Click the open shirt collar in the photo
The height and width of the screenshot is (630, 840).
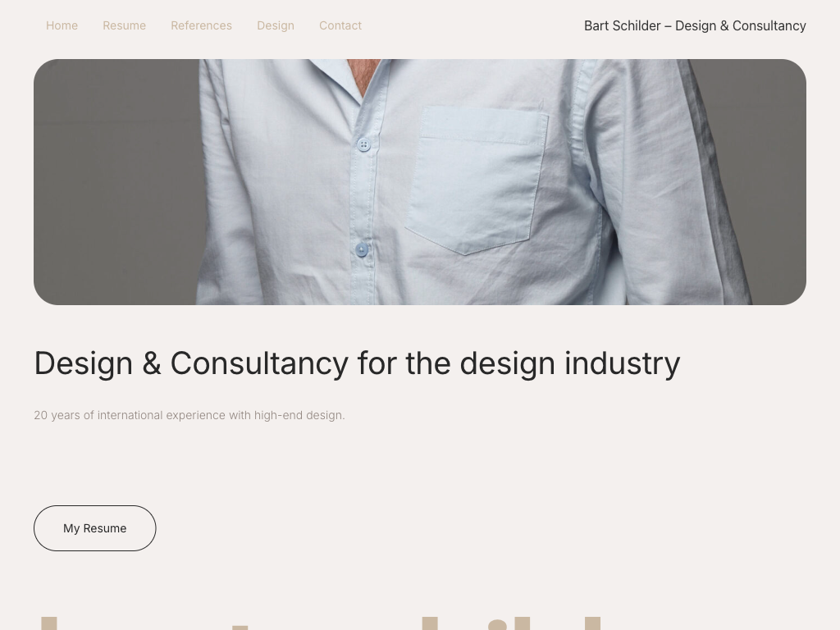[361, 75]
